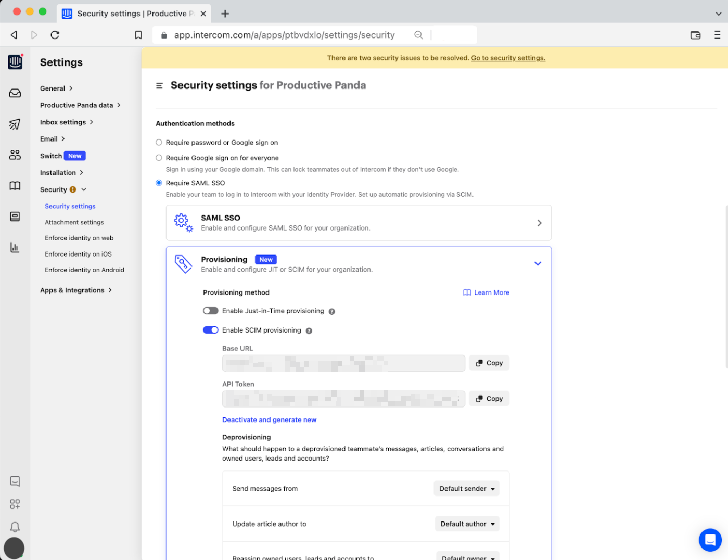Open the Intercom Messenger chat bubble
The width and height of the screenshot is (728, 560).
(x=710, y=540)
